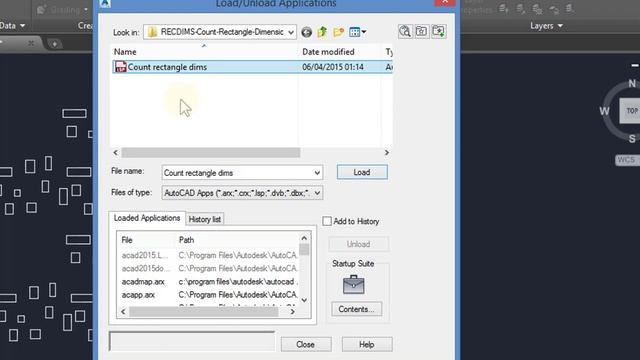The image size is (640, 360).
Task: Click into the File name input field
Action: [x=237, y=173]
